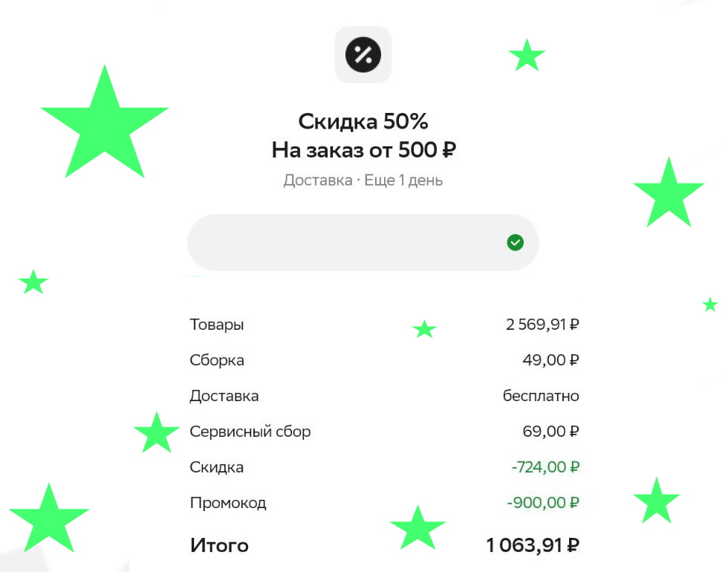Click "Доставка · Еще 1 день" subtitle
The width and height of the screenshot is (728, 572).
(x=363, y=181)
